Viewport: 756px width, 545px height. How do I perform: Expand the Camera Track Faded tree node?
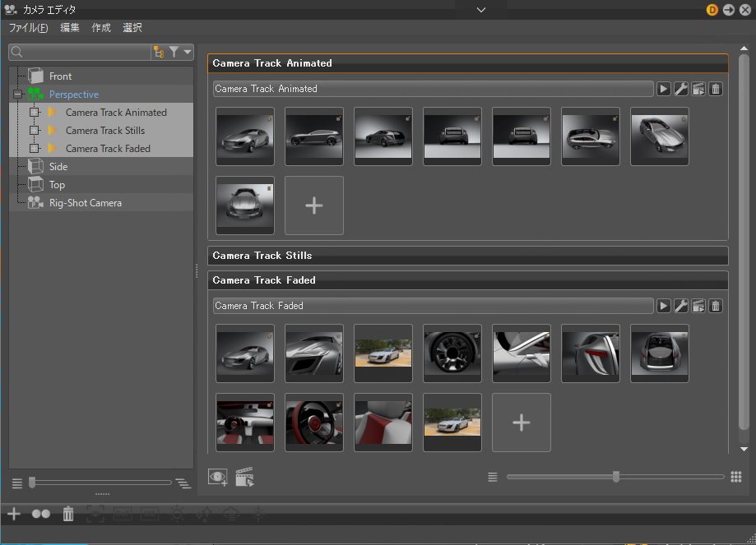34,149
